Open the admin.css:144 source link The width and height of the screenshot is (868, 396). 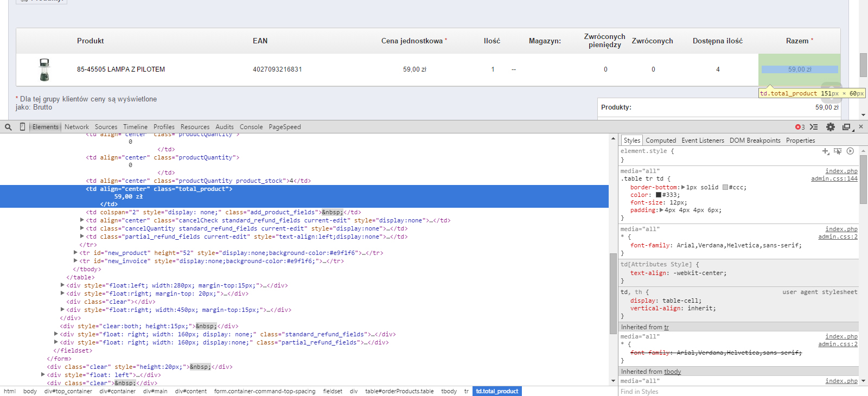[834, 178]
